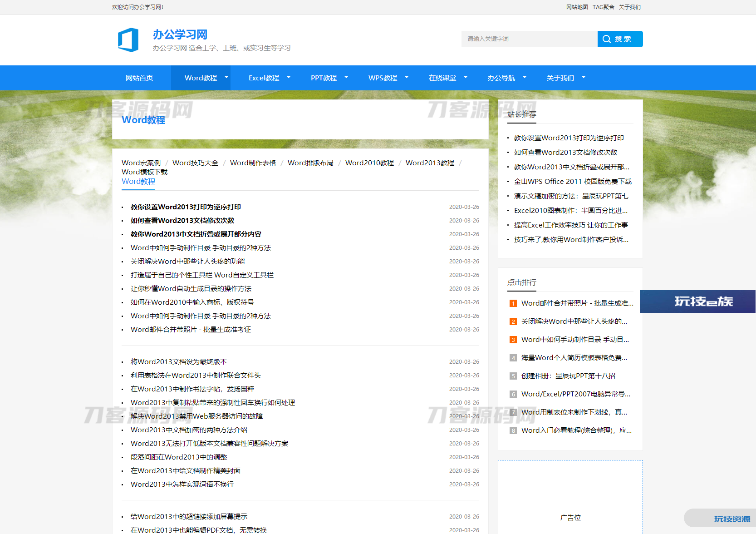Open recommended 提高Excel工作效率技巧
This screenshot has height=534, width=756.
(x=571, y=225)
